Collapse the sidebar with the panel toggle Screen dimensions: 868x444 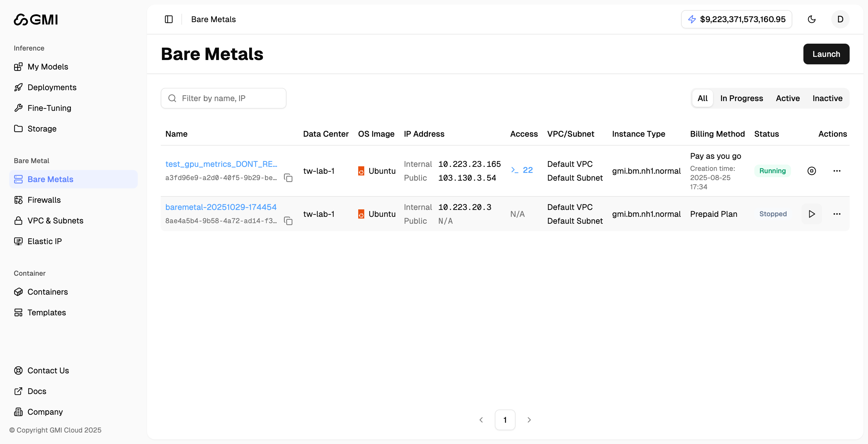tap(168, 19)
